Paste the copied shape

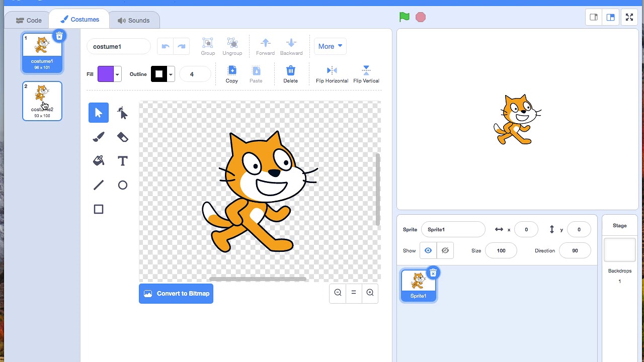click(256, 74)
